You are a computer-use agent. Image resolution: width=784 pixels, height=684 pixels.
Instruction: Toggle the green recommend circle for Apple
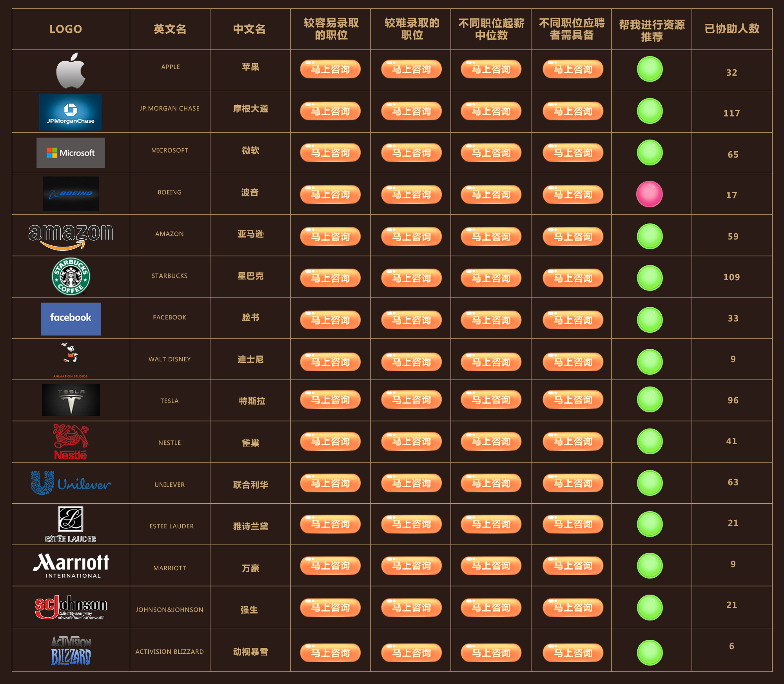coord(650,69)
